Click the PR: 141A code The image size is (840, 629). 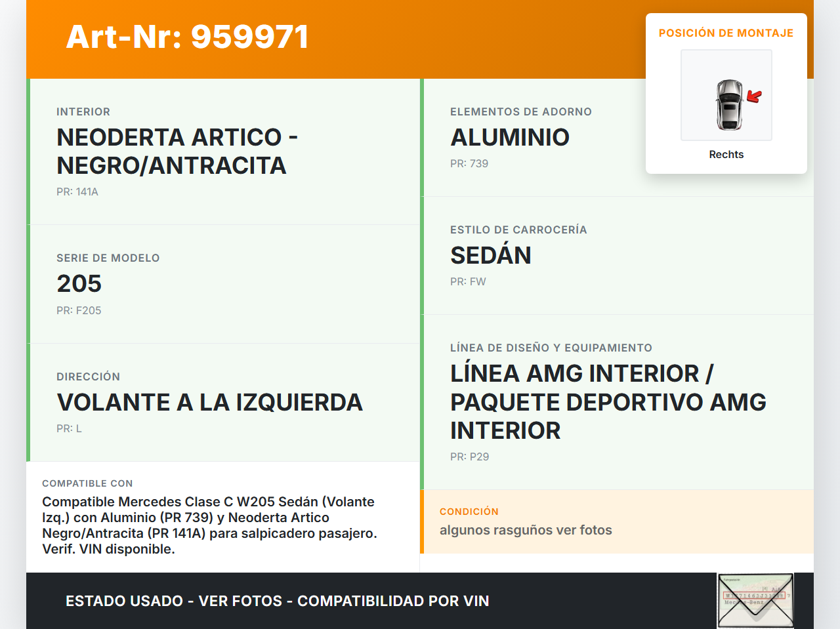[x=77, y=192]
